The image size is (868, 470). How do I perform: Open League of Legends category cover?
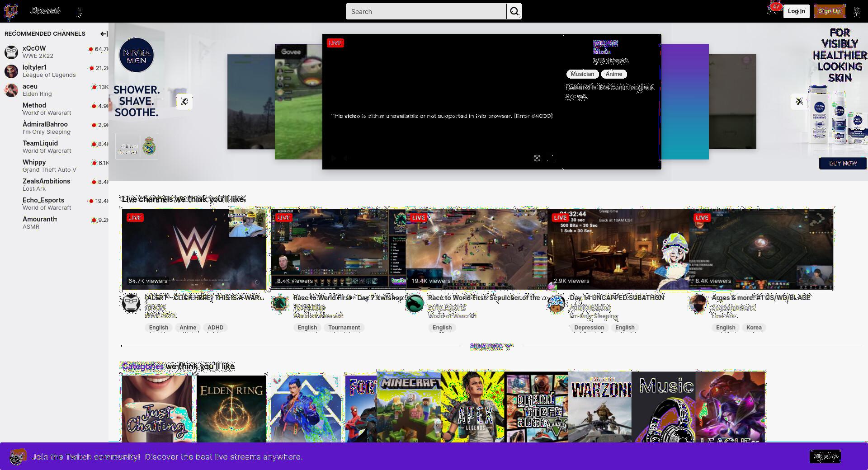point(731,407)
